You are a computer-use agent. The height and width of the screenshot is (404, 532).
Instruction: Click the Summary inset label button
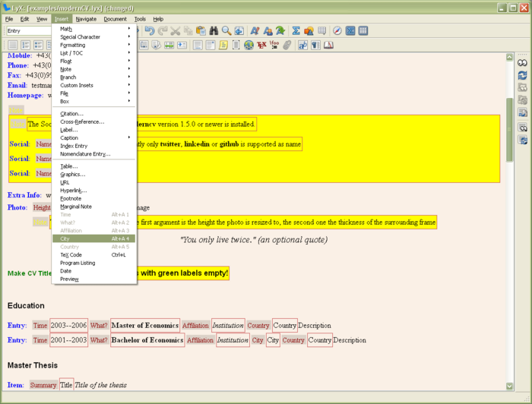coord(43,385)
